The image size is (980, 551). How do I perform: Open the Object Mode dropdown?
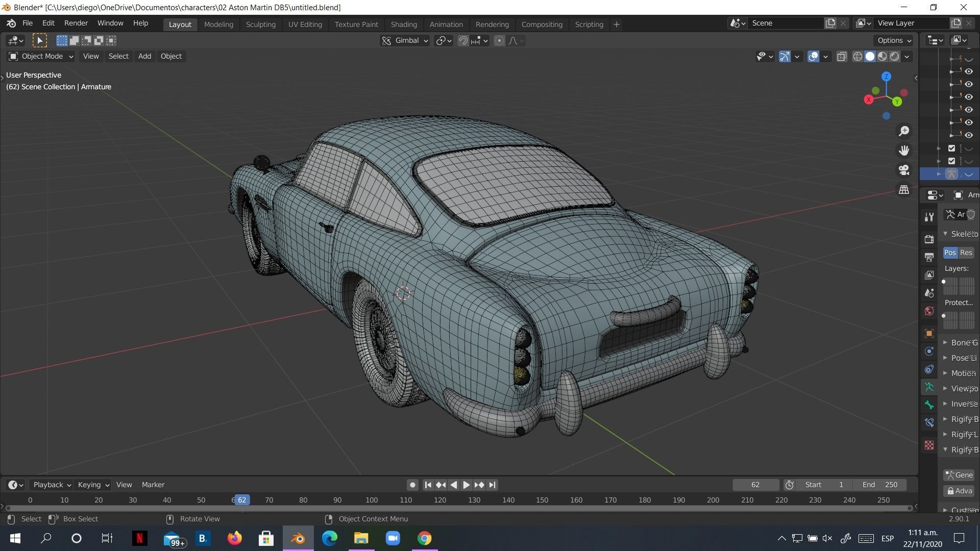(41, 56)
